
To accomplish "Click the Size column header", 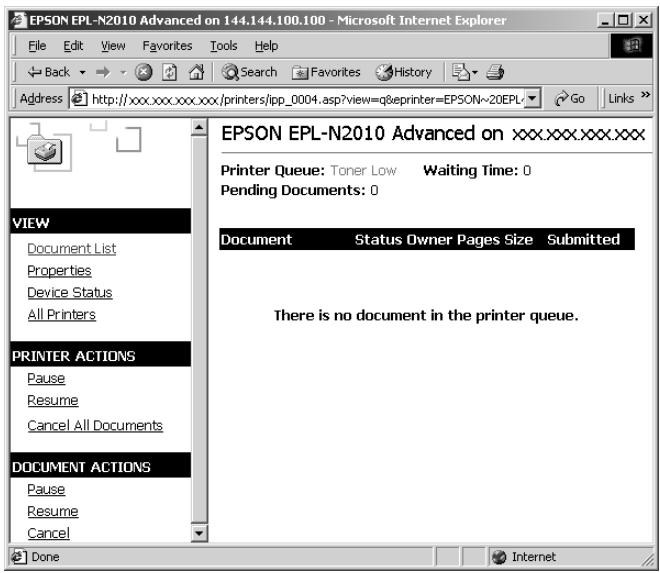I will tap(519, 240).
